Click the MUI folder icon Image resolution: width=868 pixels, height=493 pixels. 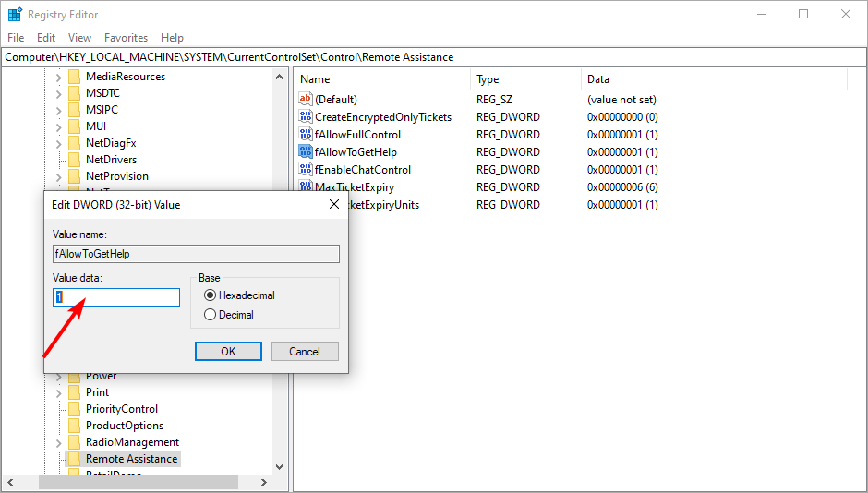click(x=74, y=126)
